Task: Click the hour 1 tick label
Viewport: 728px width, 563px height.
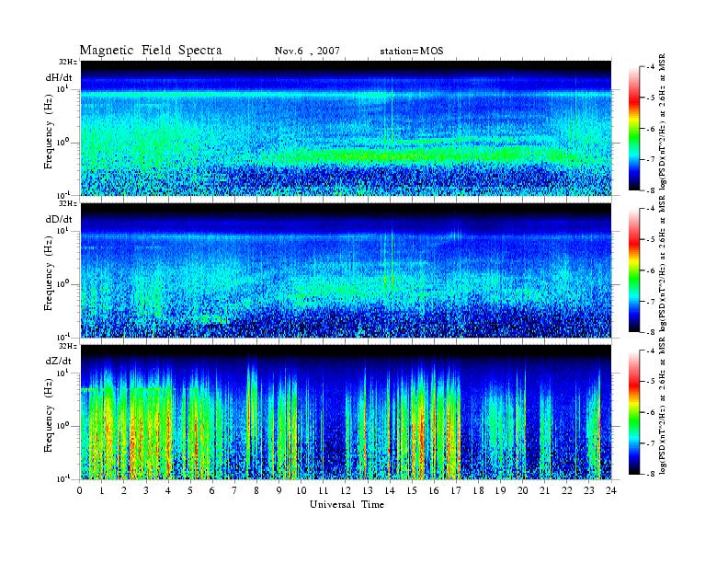Action: [x=102, y=491]
